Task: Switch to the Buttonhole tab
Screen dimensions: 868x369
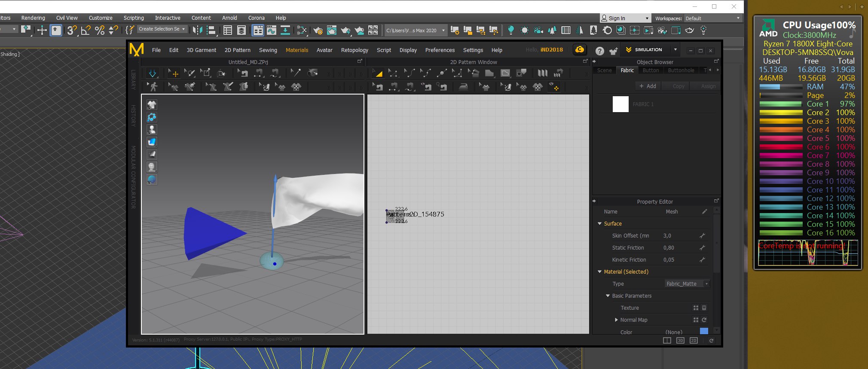Action: (x=681, y=70)
